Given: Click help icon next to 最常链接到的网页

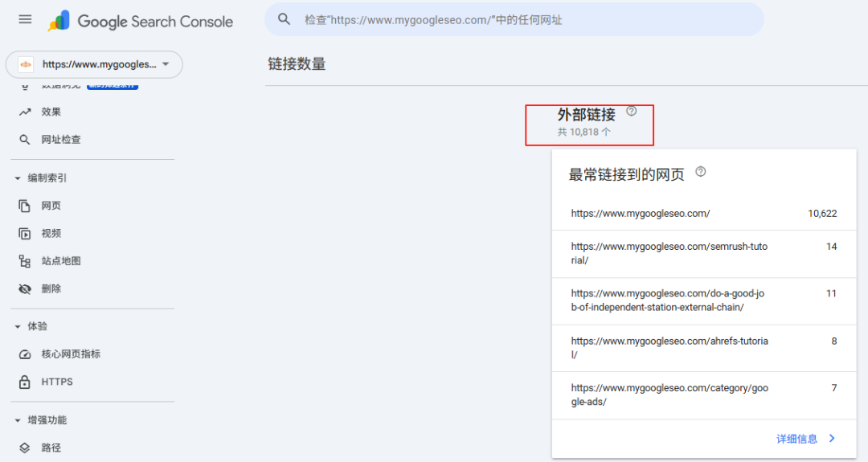Looking at the screenshot, I should click(701, 171).
